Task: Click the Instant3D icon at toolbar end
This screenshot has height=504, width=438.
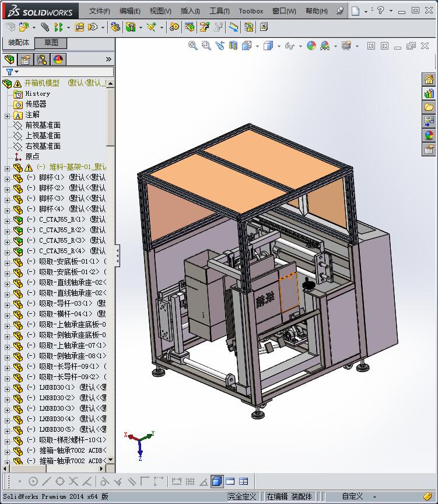Action: (264, 27)
